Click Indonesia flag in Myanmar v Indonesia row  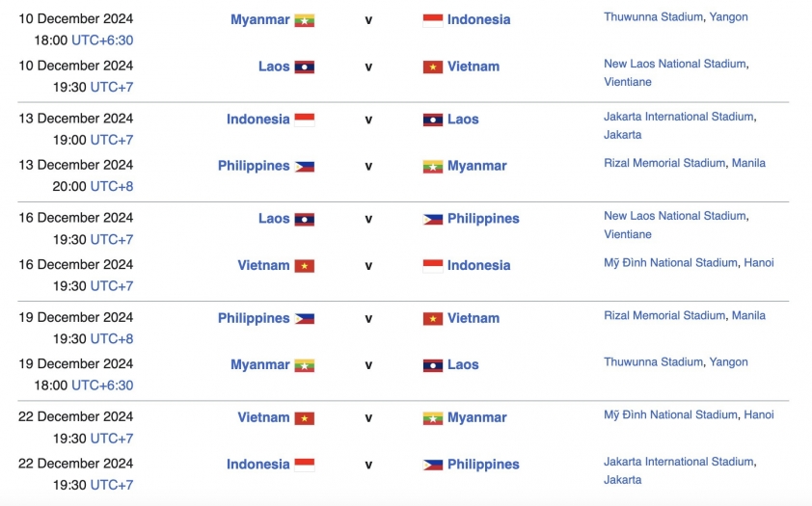point(432,20)
